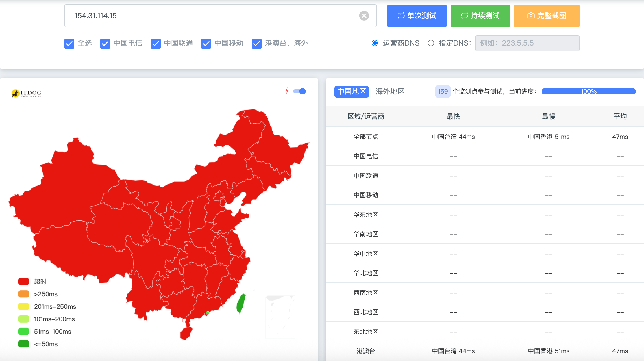Click the ITDOG logo
This screenshot has width=644, height=361.
[26, 93]
